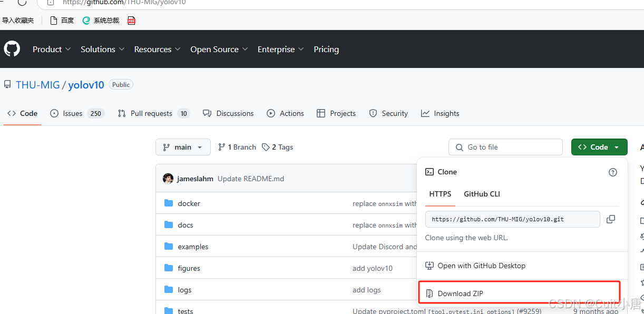Open the Update Discord commit on examples row

[385, 247]
